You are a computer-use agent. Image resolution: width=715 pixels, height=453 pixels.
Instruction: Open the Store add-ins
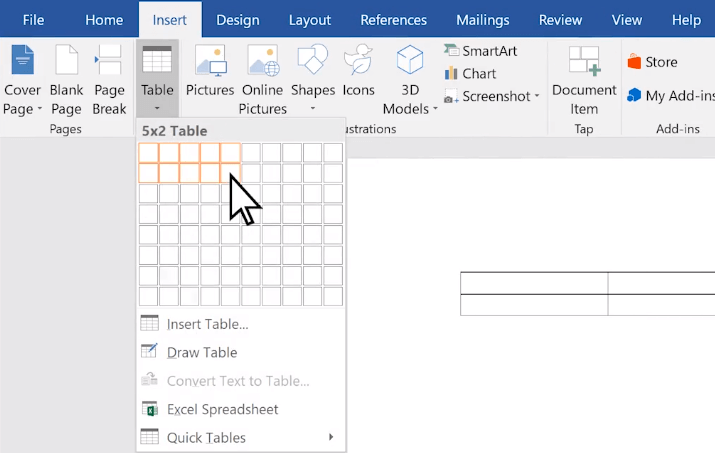[652, 62]
